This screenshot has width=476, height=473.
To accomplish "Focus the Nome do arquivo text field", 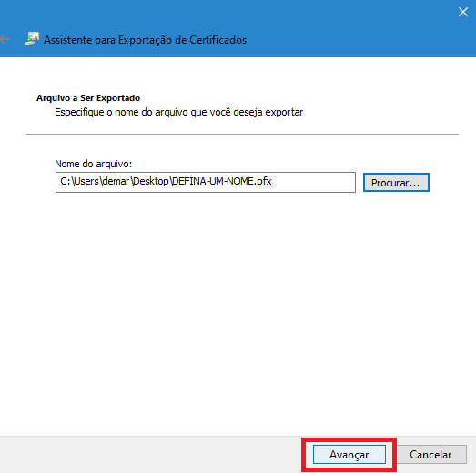I will (x=205, y=182).
